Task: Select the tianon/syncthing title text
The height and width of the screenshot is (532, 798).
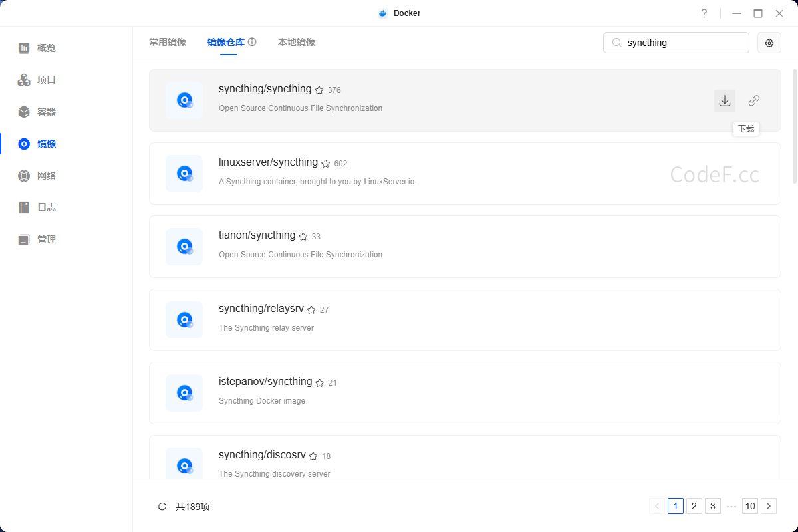Action: [x=257, y=235]
